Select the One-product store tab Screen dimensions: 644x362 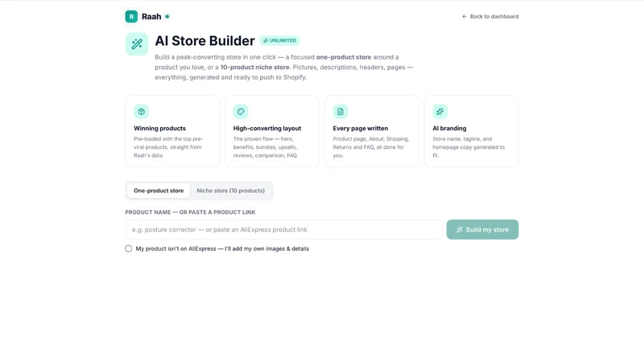coord(159,191)
